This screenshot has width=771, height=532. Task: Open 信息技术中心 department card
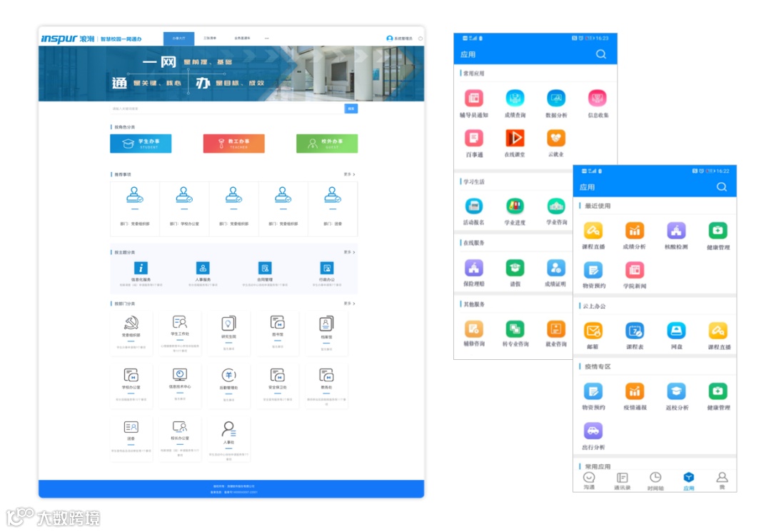click(180, 386)
